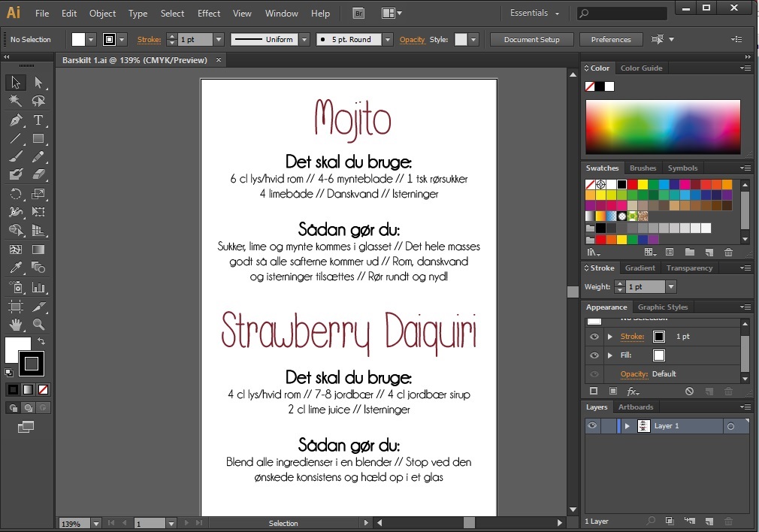The width and height of the screenshot is (759, 532).
Task: Choose the Magic Wand tool
Action: pos(15,101)
